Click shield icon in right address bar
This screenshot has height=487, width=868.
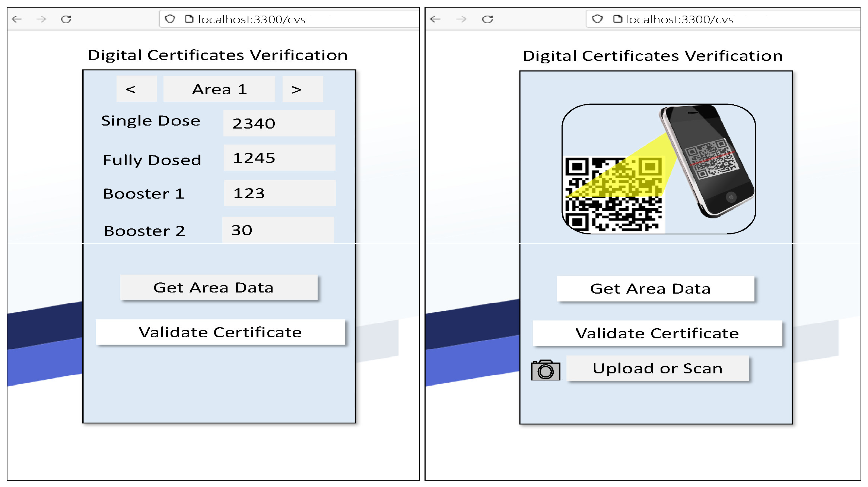pos(597,19)
